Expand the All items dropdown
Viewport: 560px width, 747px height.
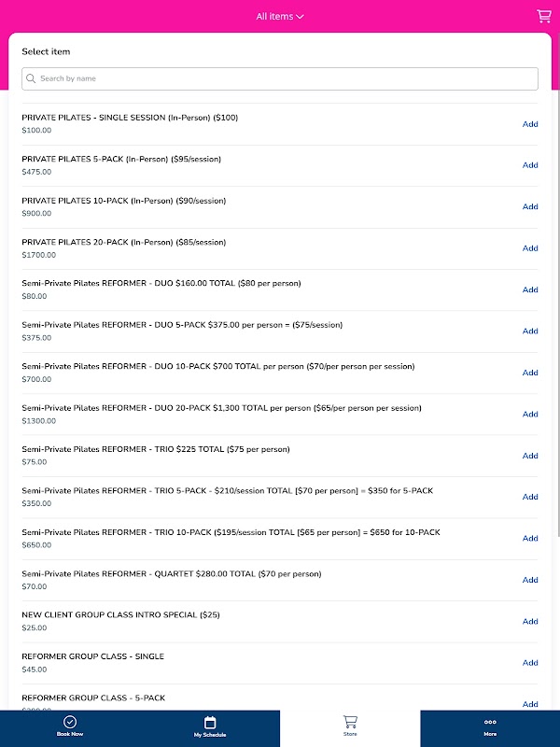(x=280, y=16)
